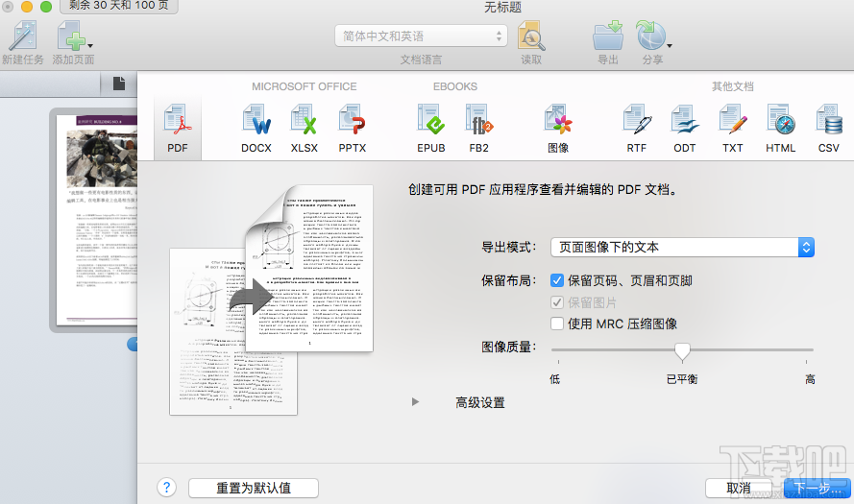
Task: Enable 使用 MRC 压缩图像 checkbox
Action: 556,324
